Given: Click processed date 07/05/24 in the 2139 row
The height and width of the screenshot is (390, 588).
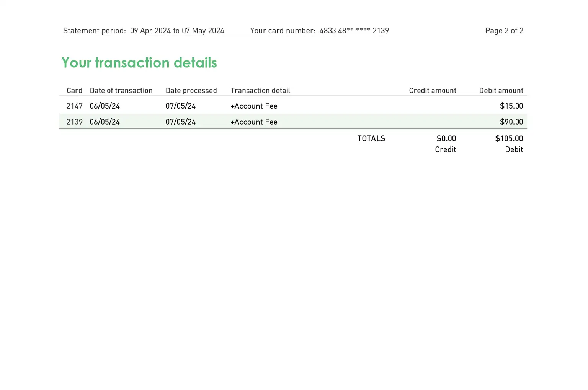Looking at the screenshot, I should click(180, 122).
